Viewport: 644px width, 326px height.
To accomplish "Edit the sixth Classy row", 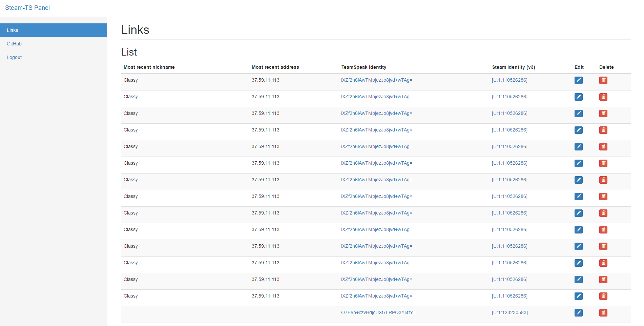I will pos(579,163).
